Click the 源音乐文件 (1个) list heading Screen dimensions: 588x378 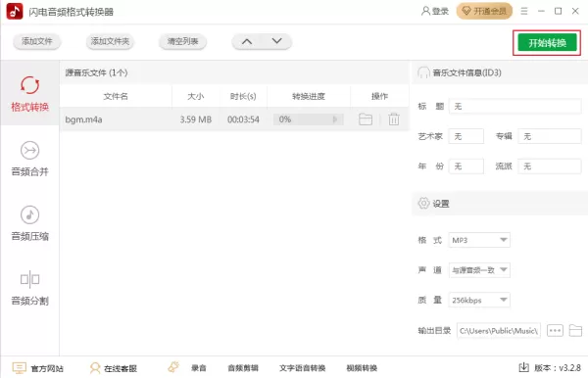point(96,72)
